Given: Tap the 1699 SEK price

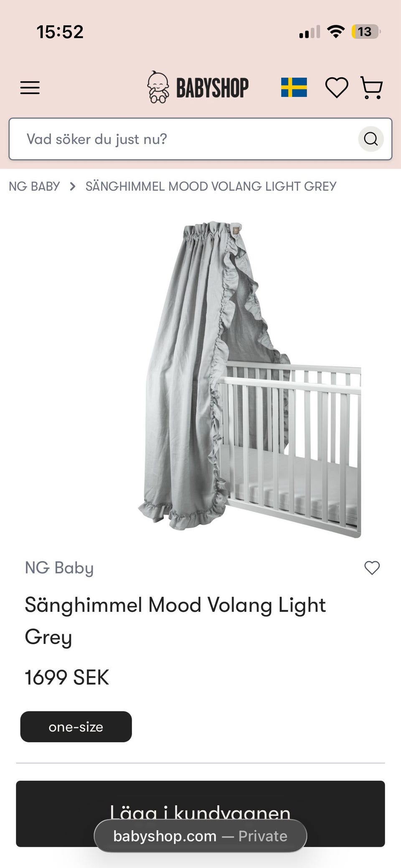Looking at the screenshot, I should tap(67, 677).
